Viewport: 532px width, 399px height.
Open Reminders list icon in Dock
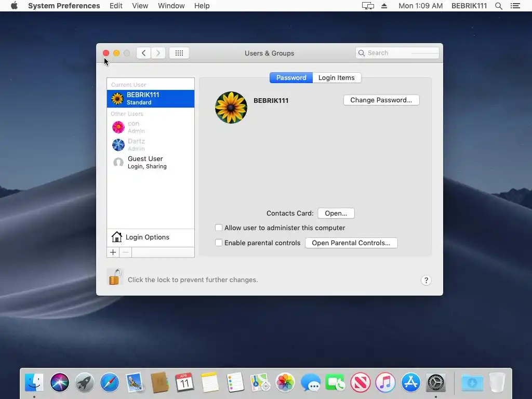235,382
